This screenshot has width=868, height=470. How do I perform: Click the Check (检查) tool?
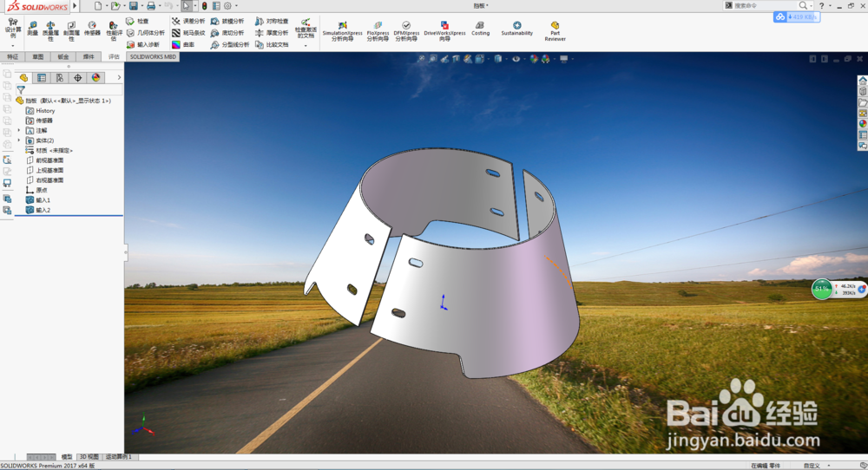pos(137,21)
